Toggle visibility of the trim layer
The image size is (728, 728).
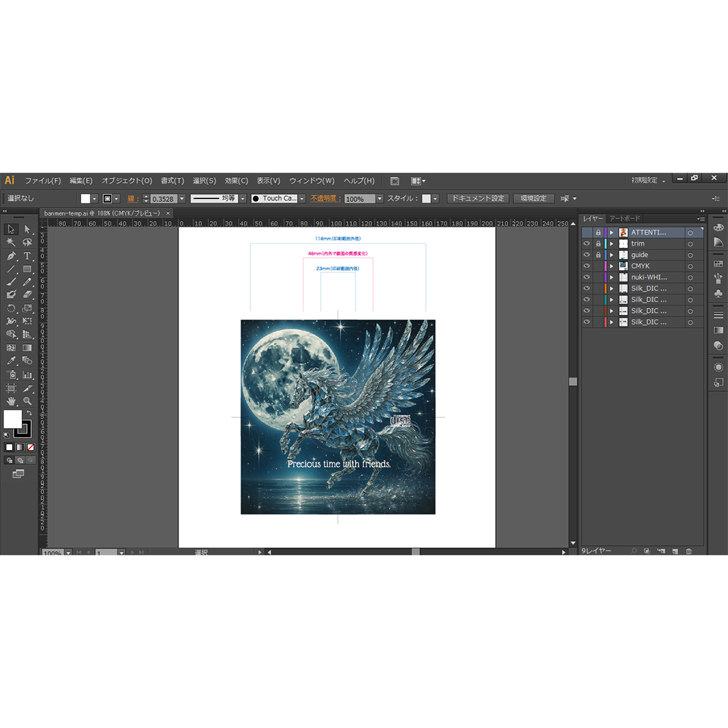tap(587, 244)
